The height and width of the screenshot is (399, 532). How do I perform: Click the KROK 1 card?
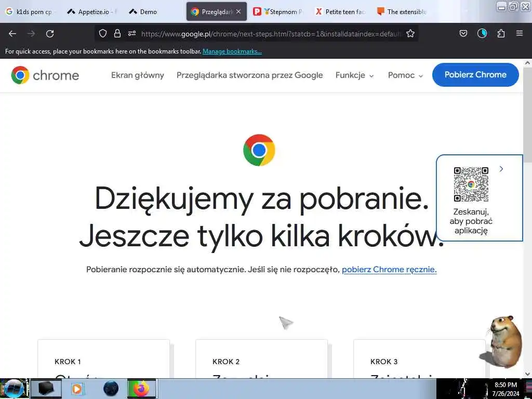103,358
